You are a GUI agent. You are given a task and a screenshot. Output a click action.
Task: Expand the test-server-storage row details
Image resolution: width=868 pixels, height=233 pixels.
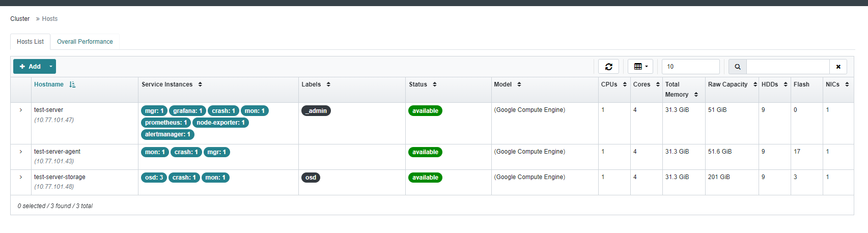click(21, 177)
